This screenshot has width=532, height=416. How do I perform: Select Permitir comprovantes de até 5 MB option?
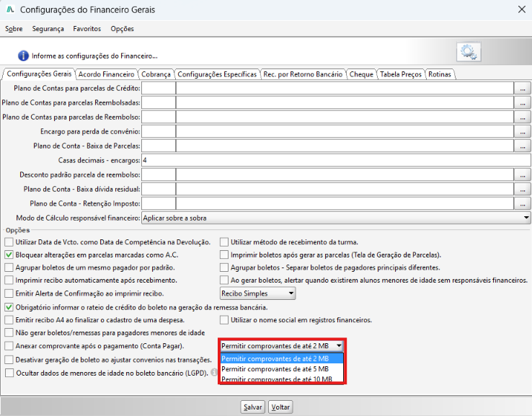click(282, 369)
